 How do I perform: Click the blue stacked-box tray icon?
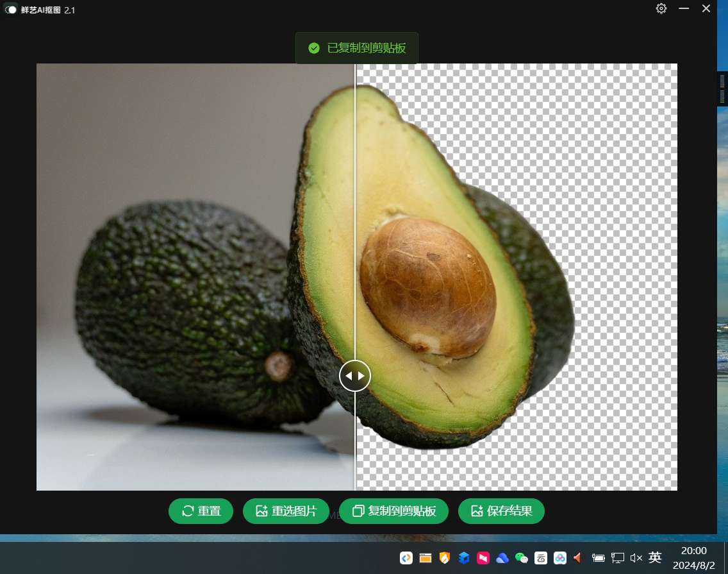click(x=464, y=558)
